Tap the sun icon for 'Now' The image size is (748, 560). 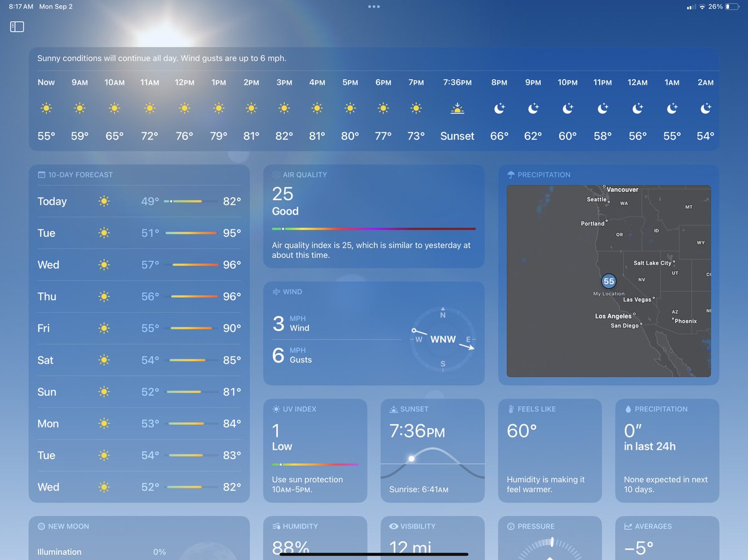click(x=46, y=108)
